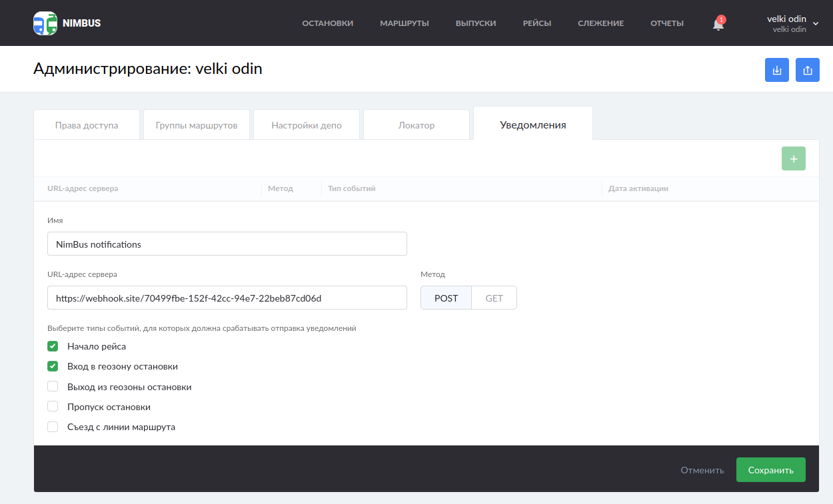Click the blue download/import icon
The width and height of the screenshot is (833, 504).
(x=776, y=69)
